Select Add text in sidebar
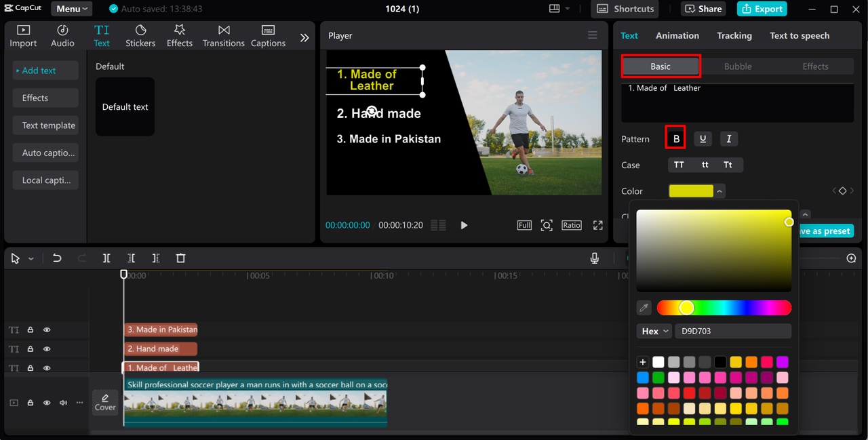 (x=45, y=71)
